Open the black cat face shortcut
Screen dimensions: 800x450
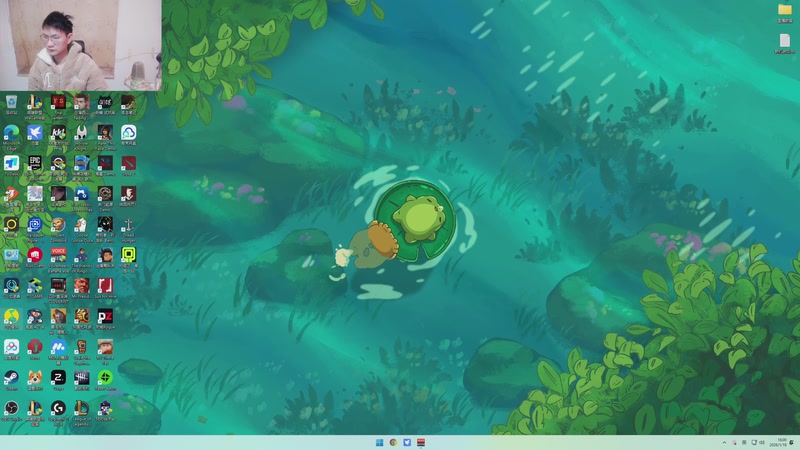[x=105, y=102]
